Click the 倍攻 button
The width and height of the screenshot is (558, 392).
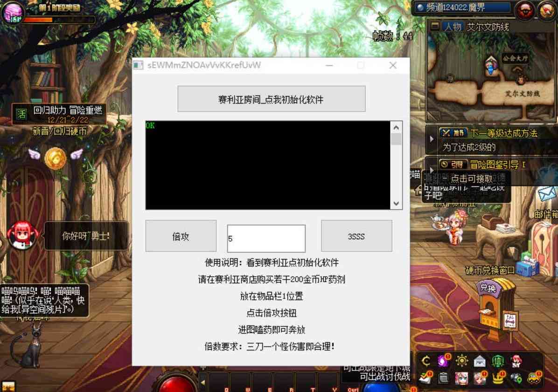point(181,236)
